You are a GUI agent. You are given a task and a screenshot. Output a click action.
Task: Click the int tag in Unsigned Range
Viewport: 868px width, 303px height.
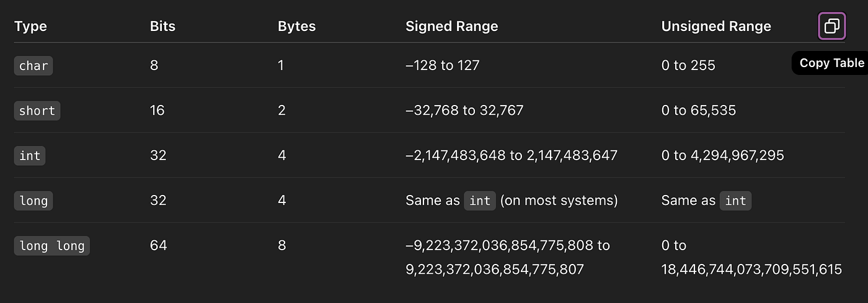[x=735, y=201]
